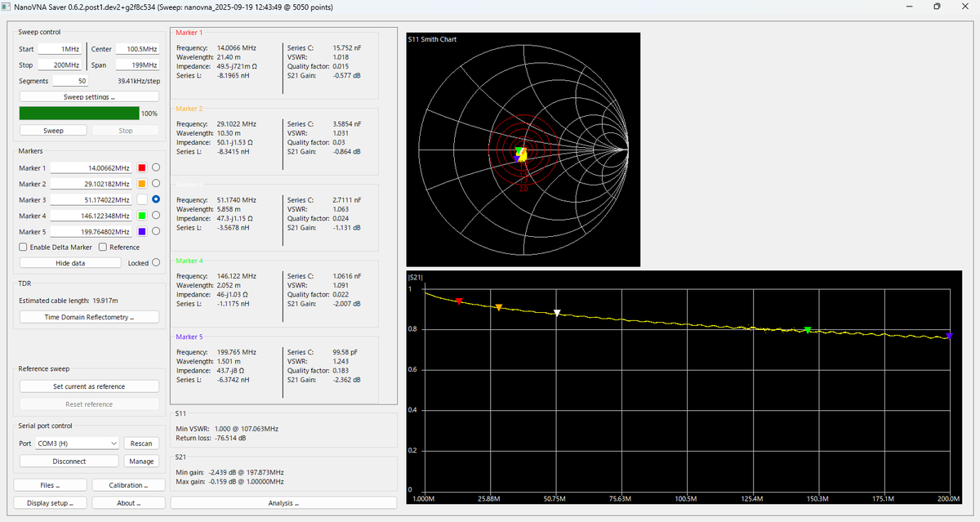
Task: Click Marker 2 frequency input field
Action: point(91,184)
